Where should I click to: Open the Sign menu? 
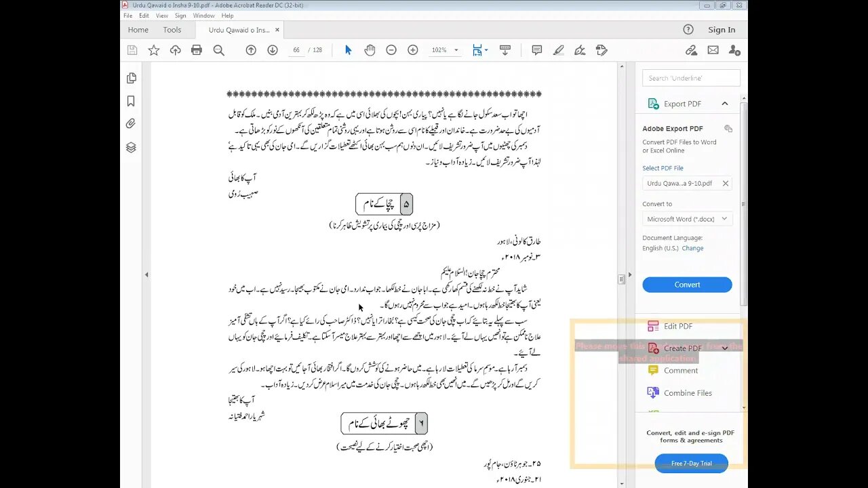click(x=180, y=16)
